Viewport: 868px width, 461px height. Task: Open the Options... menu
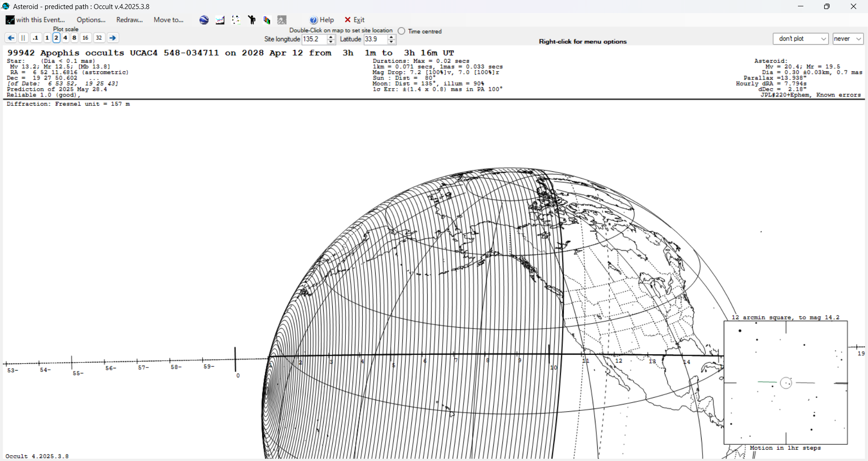point(91,20)
